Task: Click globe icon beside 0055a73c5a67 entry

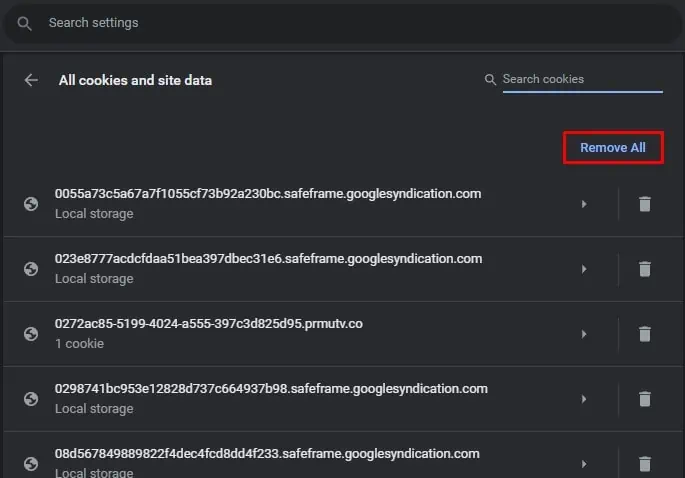Action: click(31, 204)
